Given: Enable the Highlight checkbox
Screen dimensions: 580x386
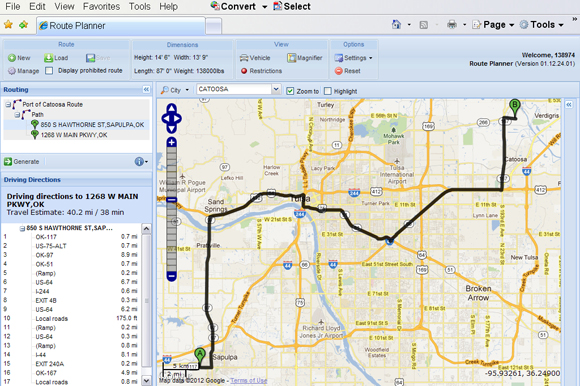Looking at the screenshot, I should pos(328,91).
